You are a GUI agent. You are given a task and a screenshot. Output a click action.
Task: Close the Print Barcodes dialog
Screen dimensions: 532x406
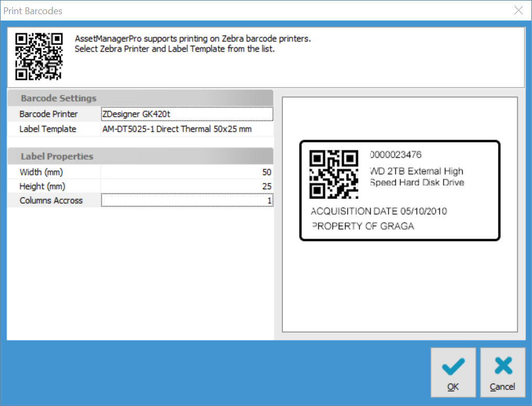pos(518,10)
